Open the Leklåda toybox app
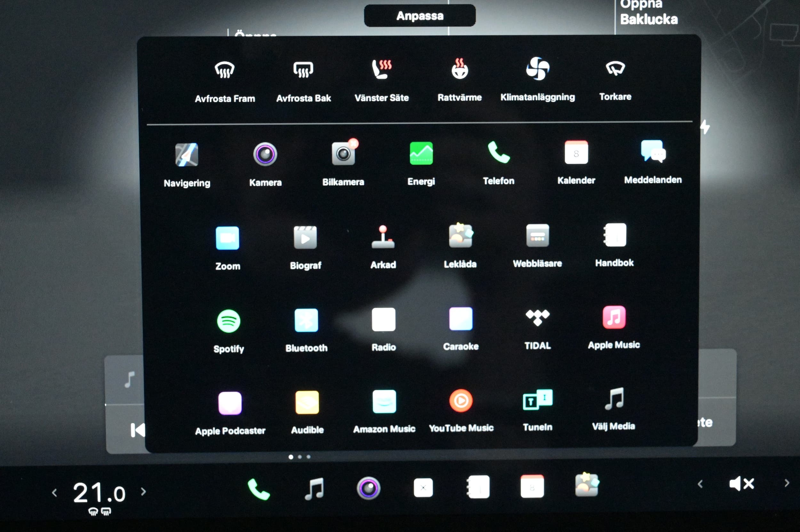Image resolution: width=800 pixels, height=532 pixels. [x=460, y=235]
